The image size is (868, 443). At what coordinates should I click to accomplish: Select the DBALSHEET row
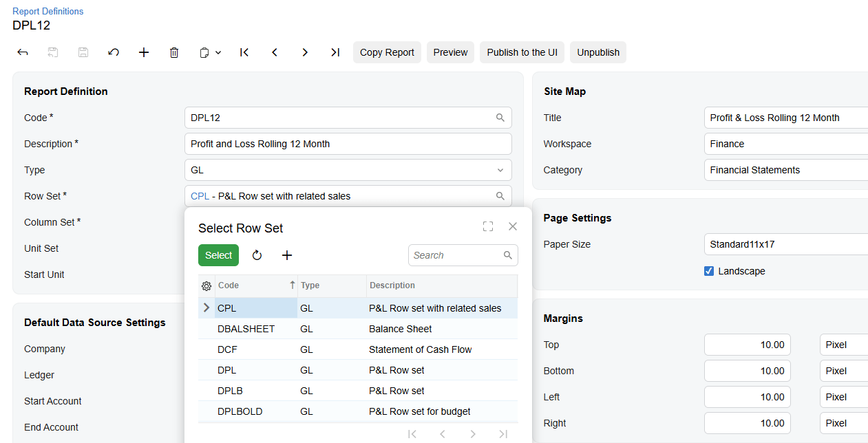click(x=358, y=329)
